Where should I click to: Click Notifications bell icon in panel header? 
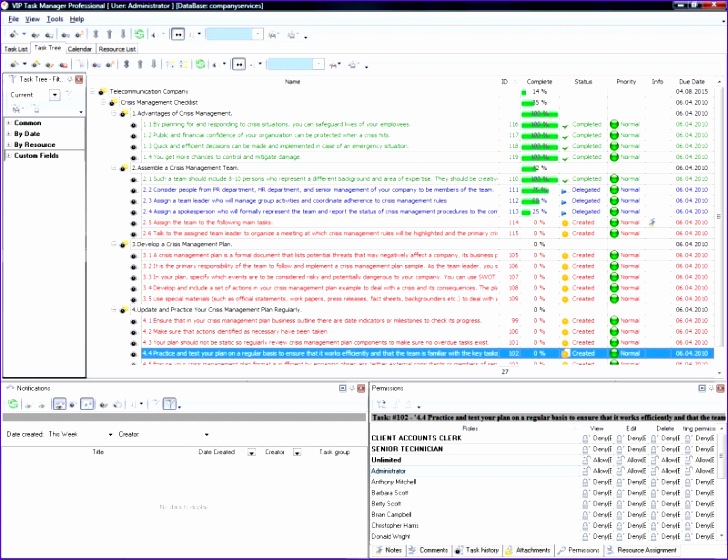click(x=10, y=388)
